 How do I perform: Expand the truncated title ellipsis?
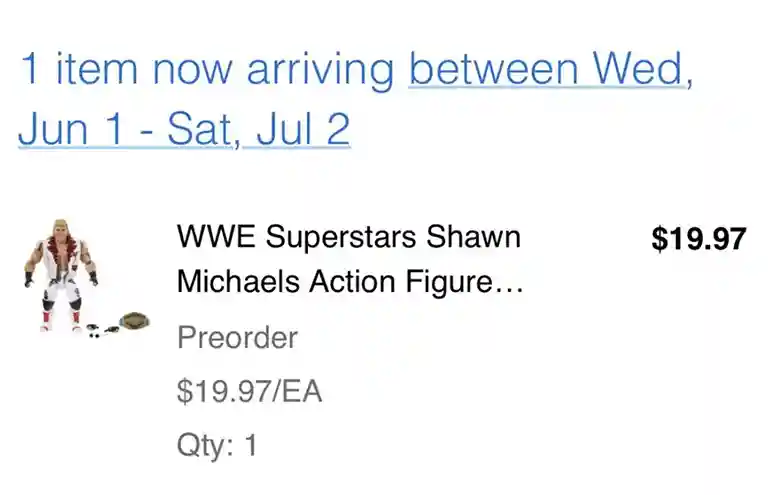point(510,285)
